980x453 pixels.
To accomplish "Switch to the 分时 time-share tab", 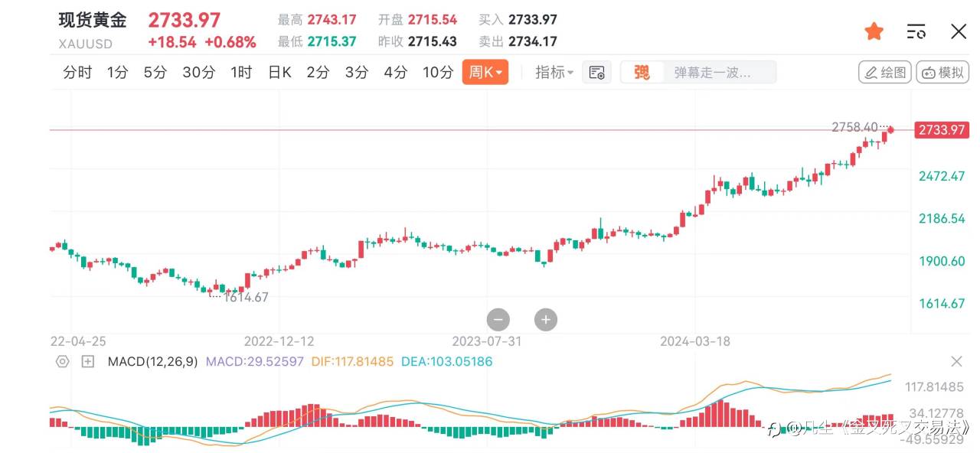I will 77,73.
